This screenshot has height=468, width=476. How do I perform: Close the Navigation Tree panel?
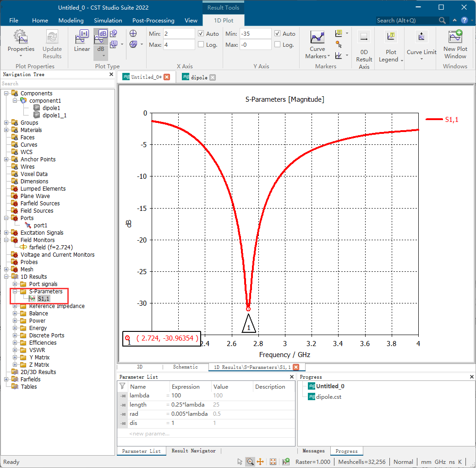point(111,74)
